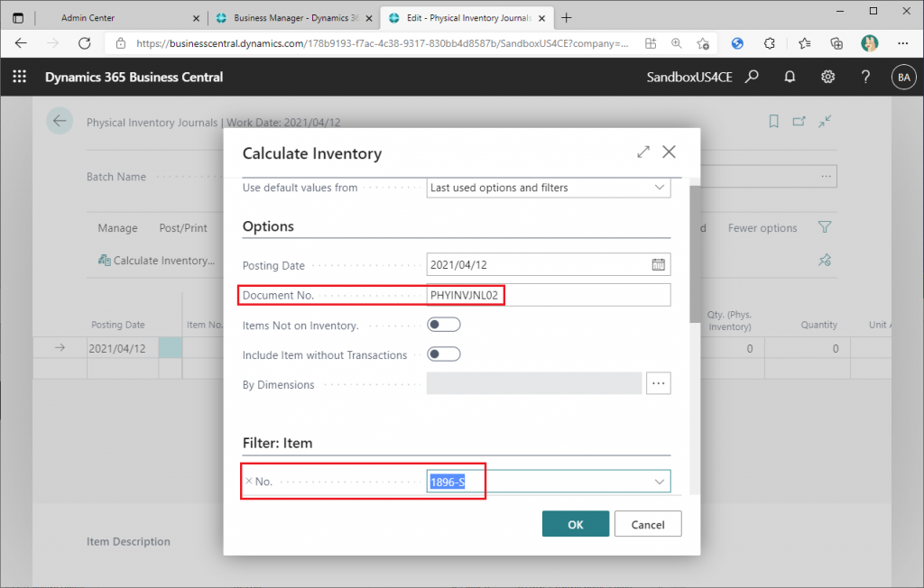
Task: Open the browser favorites list
Action: [x=804, y=43]
